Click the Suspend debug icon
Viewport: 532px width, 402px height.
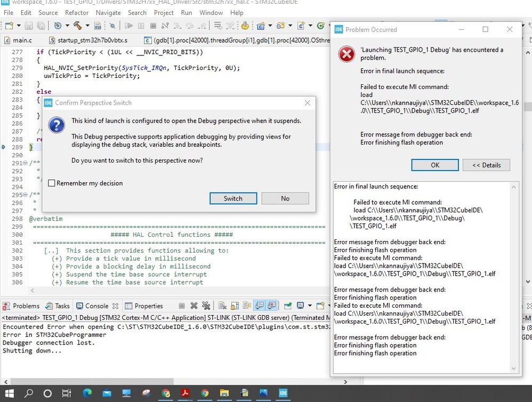click(141, 26)
